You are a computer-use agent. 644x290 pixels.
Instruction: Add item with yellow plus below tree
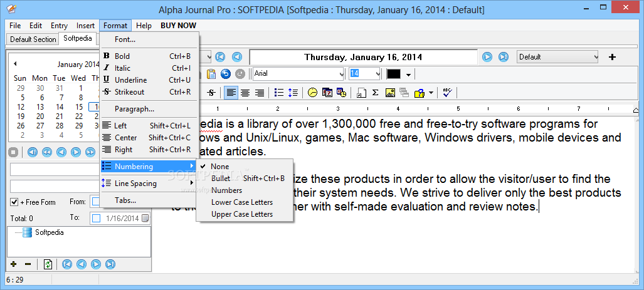(13, 264)
